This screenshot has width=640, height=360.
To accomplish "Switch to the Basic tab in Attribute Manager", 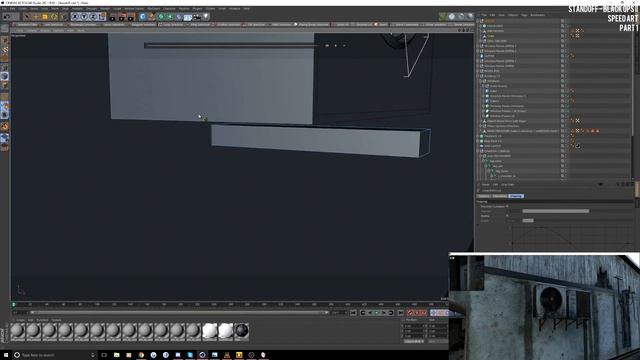I will (x=484, y=196).
